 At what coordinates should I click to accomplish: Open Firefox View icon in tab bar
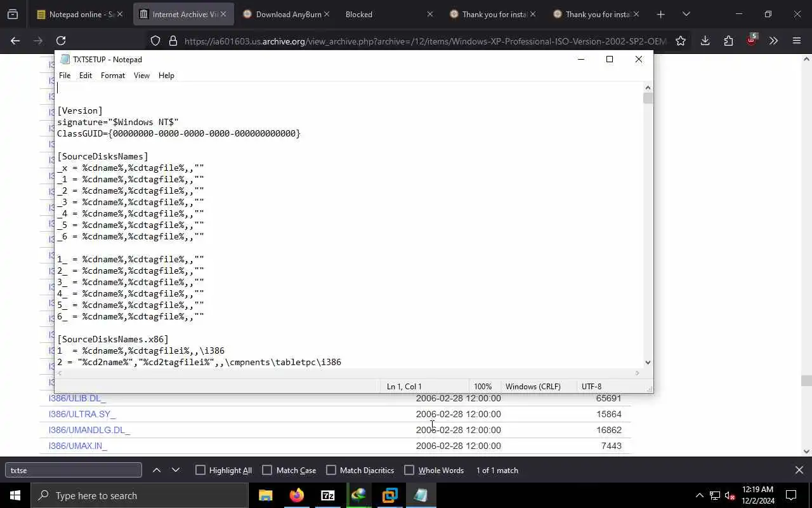coord(13,14)
